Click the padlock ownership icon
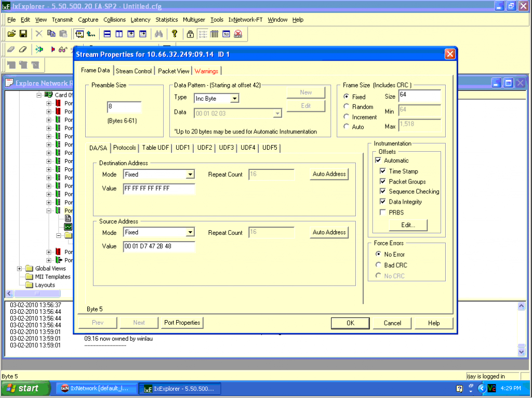The width and height of the screenshot is (532, 398). tap(190, 34)
